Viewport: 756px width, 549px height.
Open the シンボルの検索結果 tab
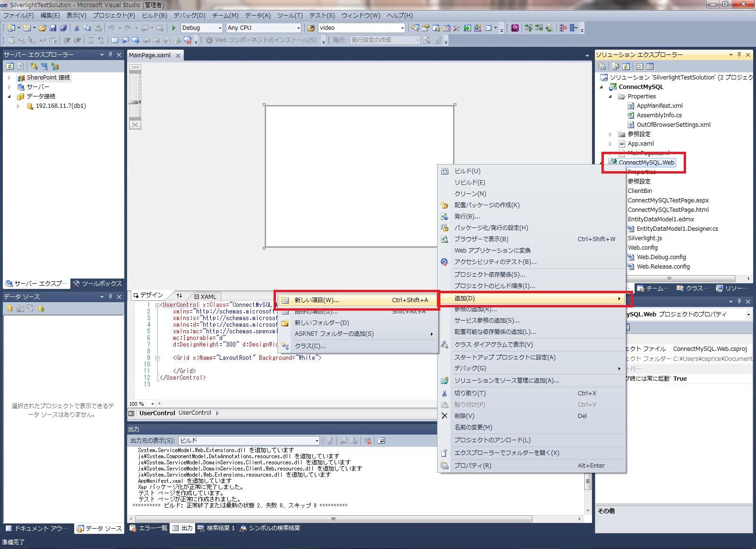(270, 528)
